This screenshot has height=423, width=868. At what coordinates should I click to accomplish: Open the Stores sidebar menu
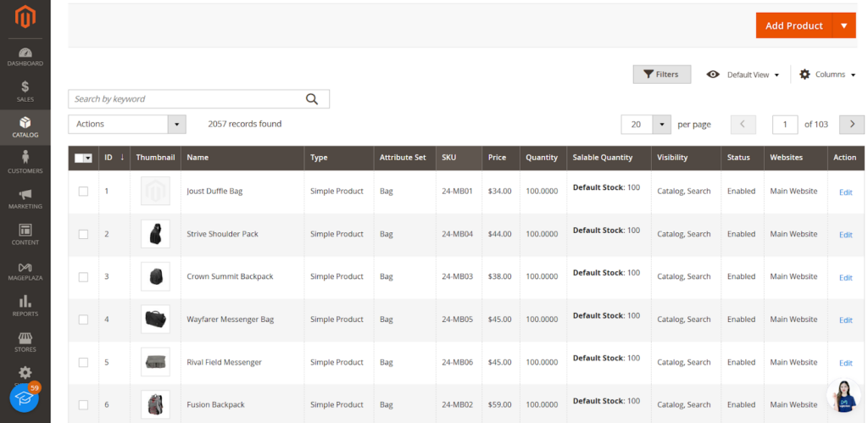pos(25,342)
